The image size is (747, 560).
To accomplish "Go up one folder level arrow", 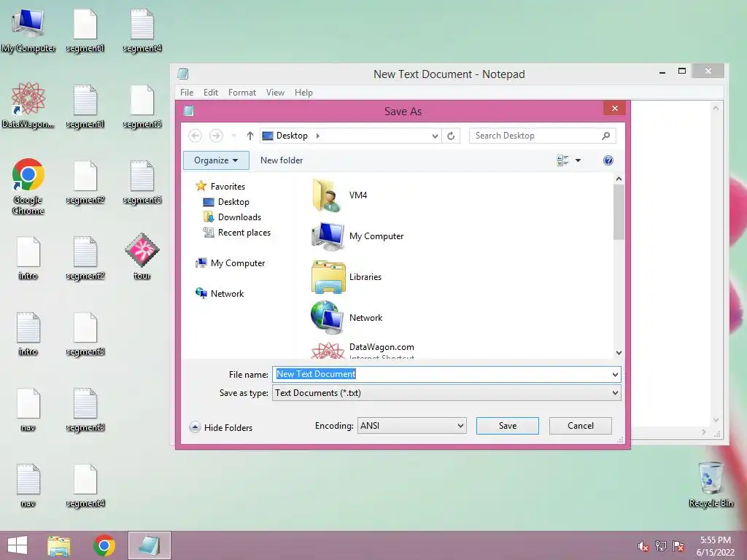I will (x=249, y=136).
